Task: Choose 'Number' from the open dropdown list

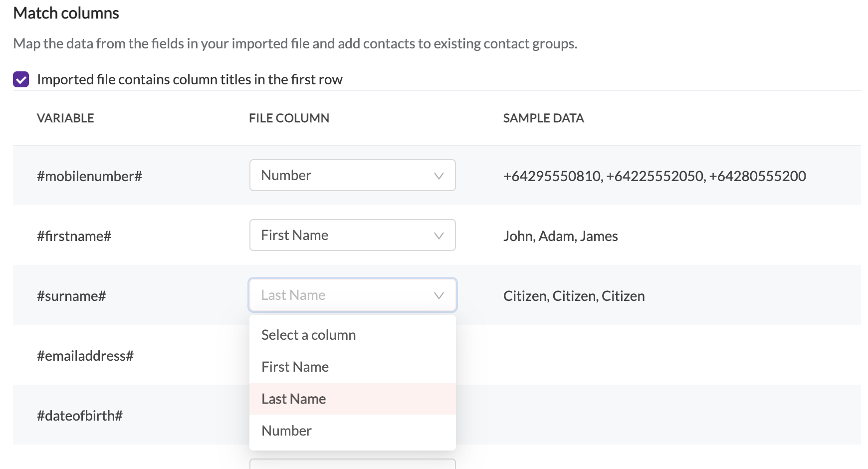Action: click(x=287, y=431)
